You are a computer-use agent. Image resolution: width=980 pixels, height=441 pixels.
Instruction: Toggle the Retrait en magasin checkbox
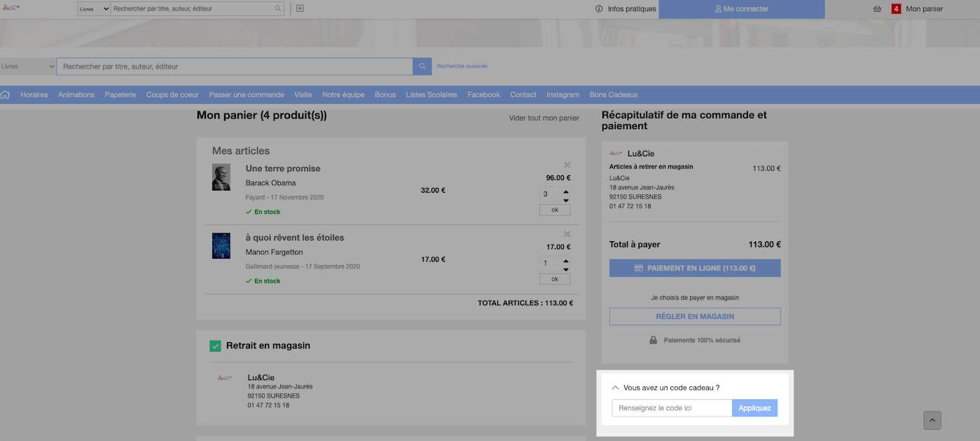pyautogui.click(x=216, y=346)
